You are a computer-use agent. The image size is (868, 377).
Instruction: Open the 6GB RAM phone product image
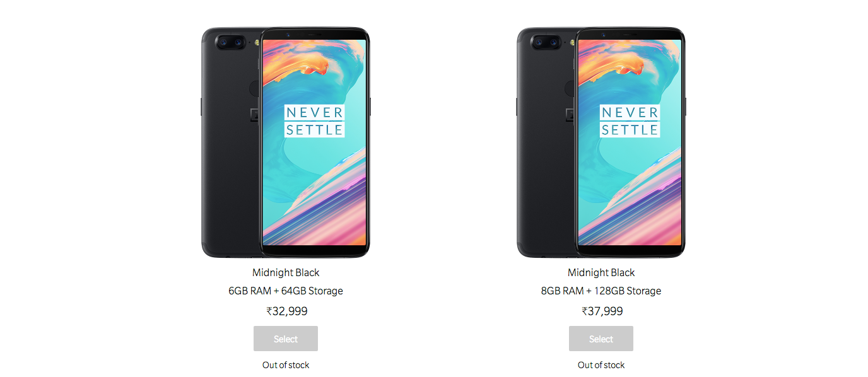click(286, 142)
